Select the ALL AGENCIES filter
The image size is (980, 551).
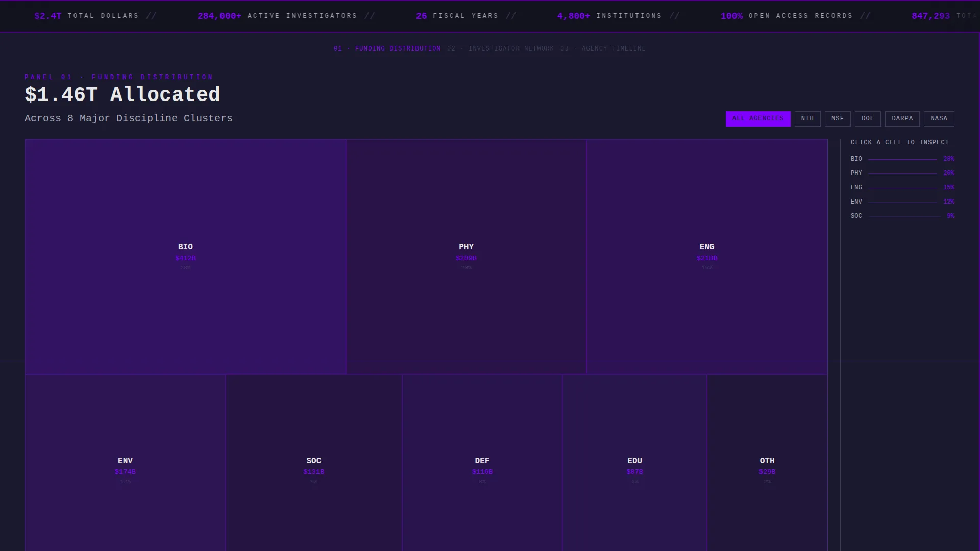click(758, 118)
